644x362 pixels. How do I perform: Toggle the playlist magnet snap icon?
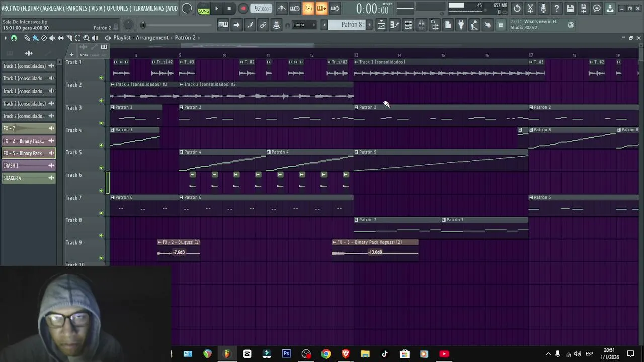[x=14, y=38]
